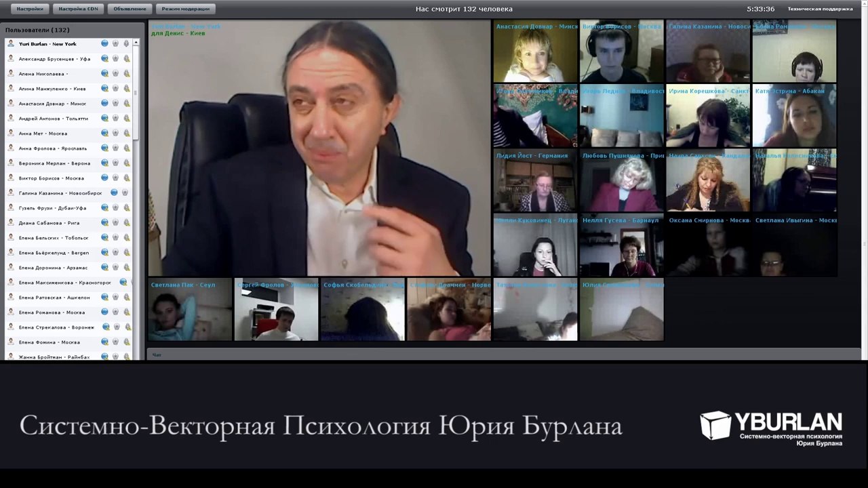Click the avatar icon beside Елена Романова

[x=11, y=312]
